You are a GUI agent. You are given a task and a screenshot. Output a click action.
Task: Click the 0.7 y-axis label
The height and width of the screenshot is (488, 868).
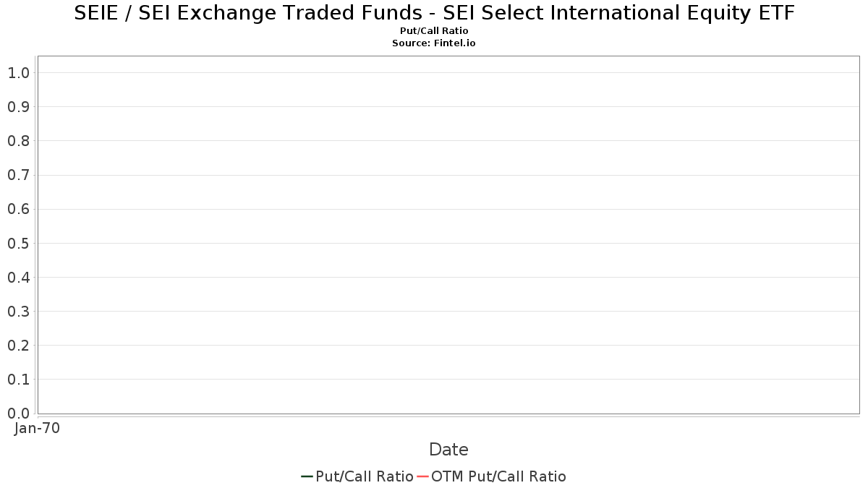18,175
